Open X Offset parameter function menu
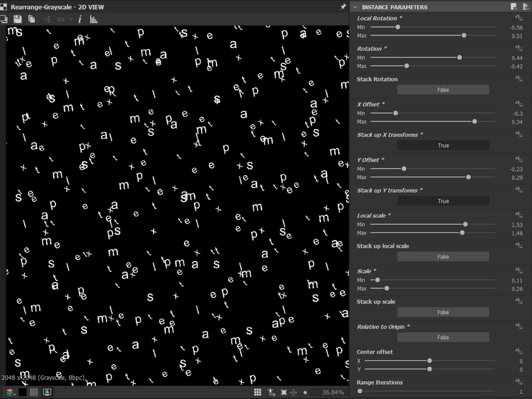 pos(519,104)
